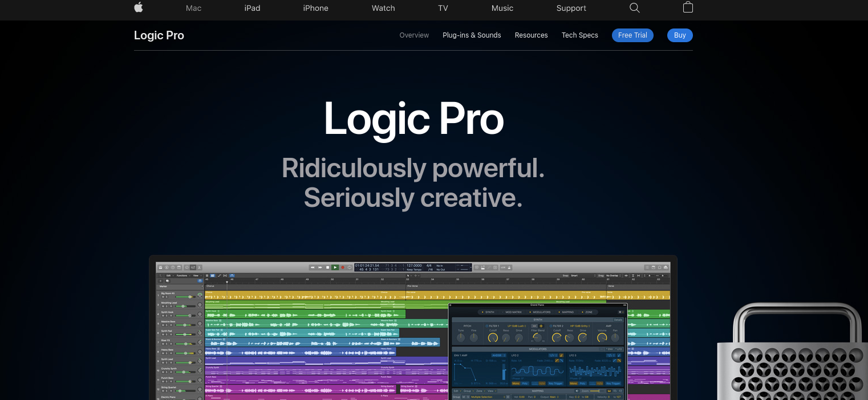Image resolution: width=868 pixels, height=400 pixels.
Task: Click the Details button in the synth panel
Action: (x=618, y=320)
